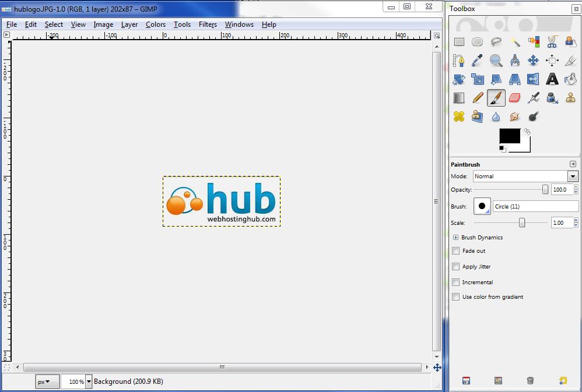Switch to the Pencil tool

pyautogui.click(x=478, y=98)
